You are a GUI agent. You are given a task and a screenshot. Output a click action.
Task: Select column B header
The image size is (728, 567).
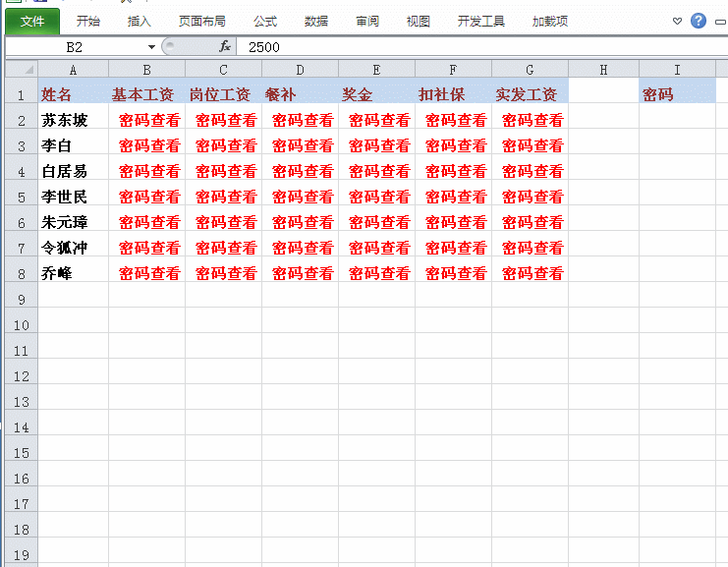tap(146, 70)
